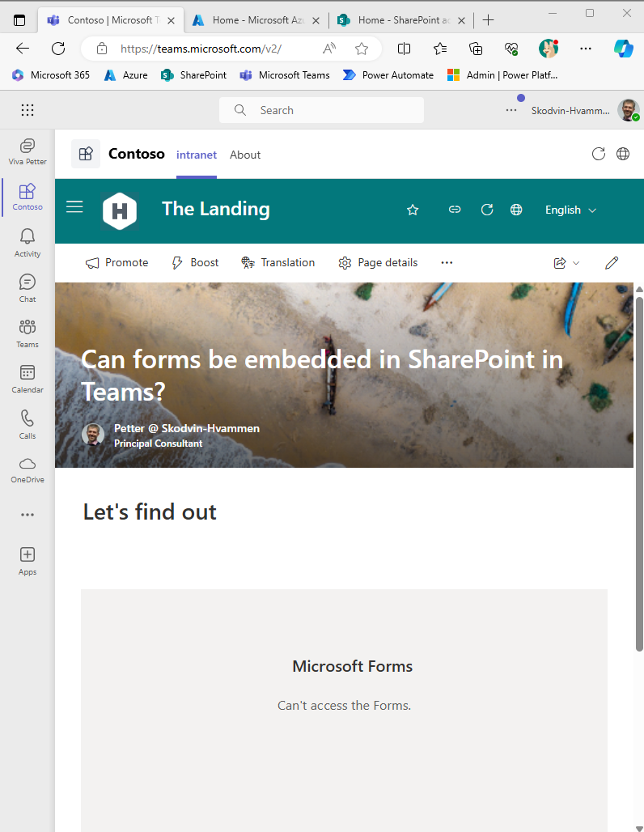The width and height of the screenshot is (644, 832).
Task: Show more apps ellipsis in sidebar
Action: (x=28, y=515)
